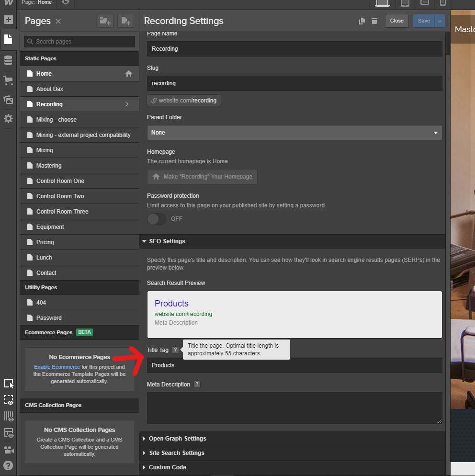Open the Ecommerce cart icon in sidebar
475x476 pixels.
8,80
